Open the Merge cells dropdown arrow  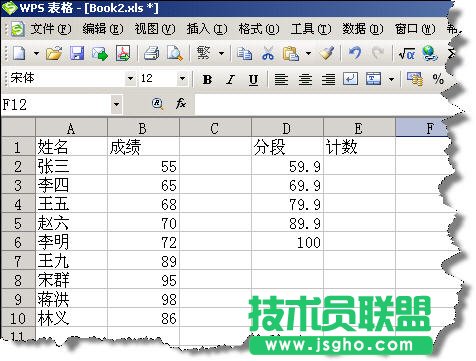click(x=391, y=80)
